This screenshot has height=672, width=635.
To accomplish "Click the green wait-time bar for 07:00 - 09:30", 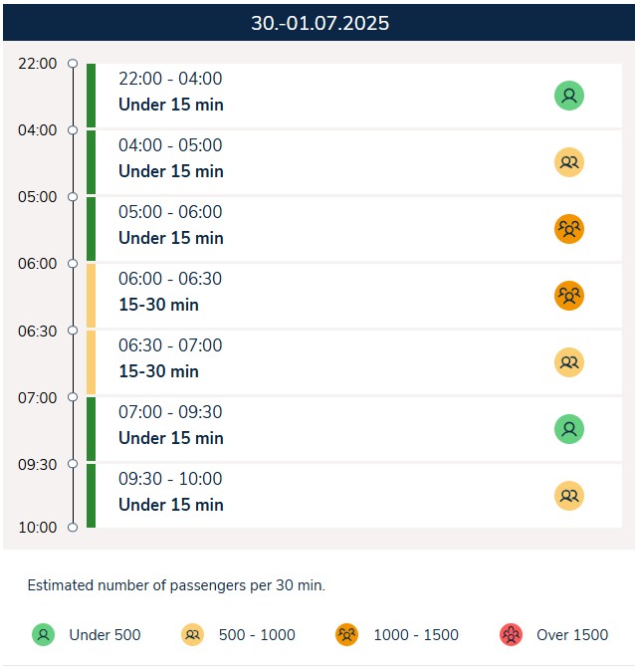I will point(91,429).
